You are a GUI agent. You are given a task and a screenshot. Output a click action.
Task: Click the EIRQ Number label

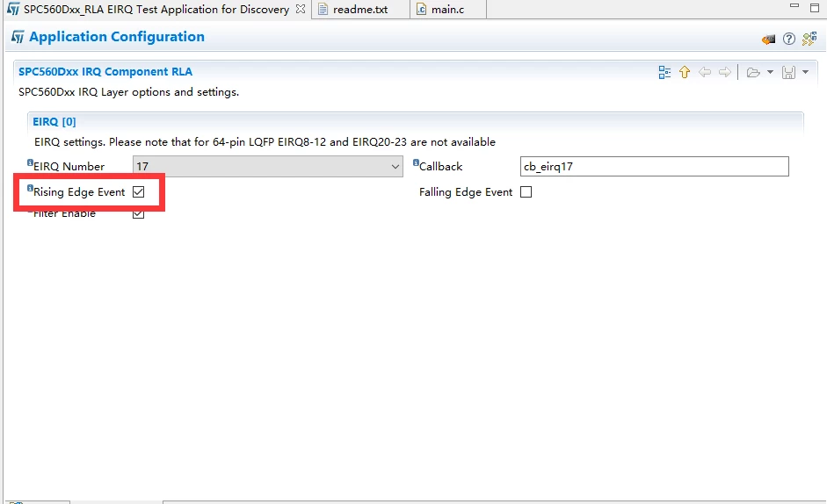point(69,167)
